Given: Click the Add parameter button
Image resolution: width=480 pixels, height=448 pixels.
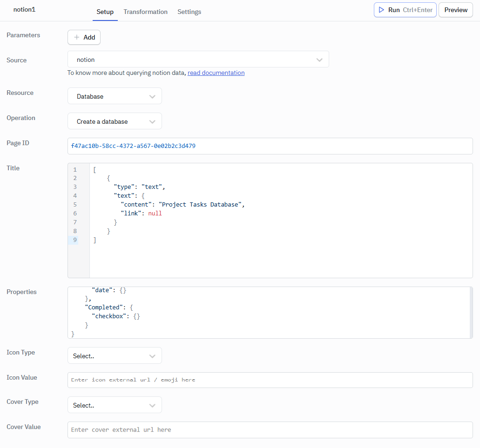Looking at the screenshot, I should tap(84, 37).
